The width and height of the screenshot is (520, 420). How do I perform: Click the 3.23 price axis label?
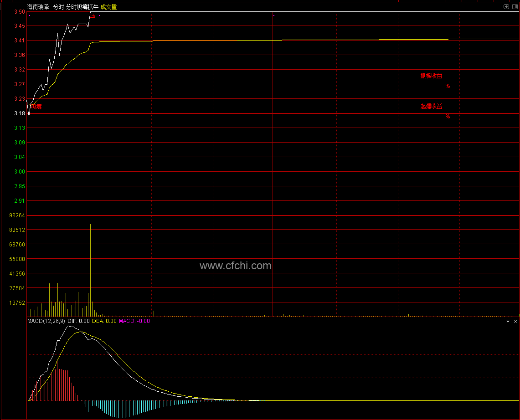(20, 99)
